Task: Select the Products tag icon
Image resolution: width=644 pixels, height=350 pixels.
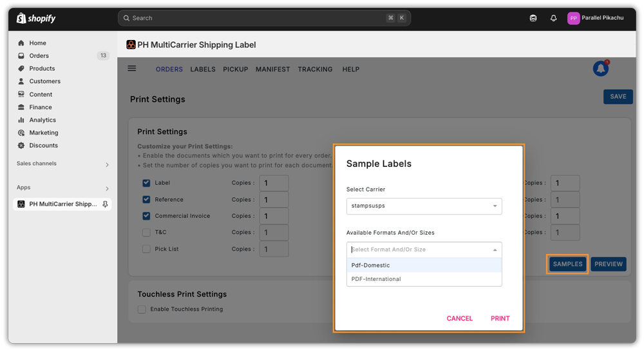Action: tap(21, 68)
